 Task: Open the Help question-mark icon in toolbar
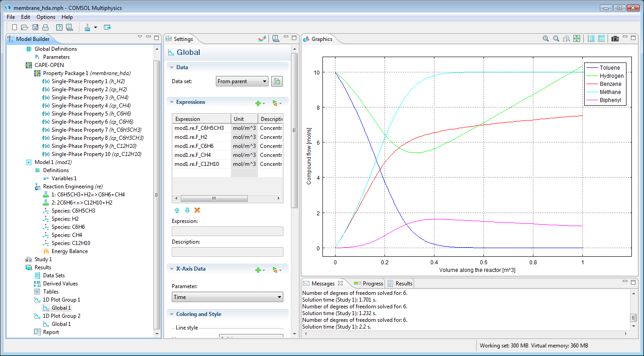coord(59,27)
